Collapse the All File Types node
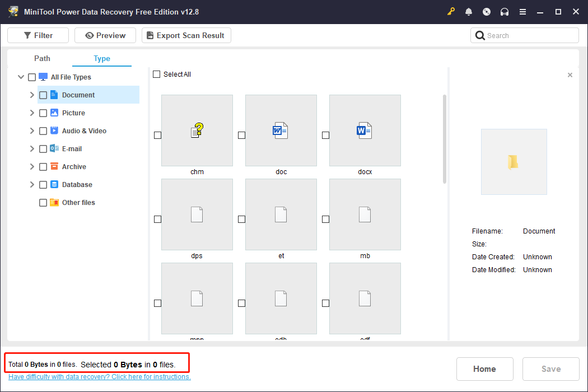Viewport: 588px width, 392px height. (x=21, y=77)
